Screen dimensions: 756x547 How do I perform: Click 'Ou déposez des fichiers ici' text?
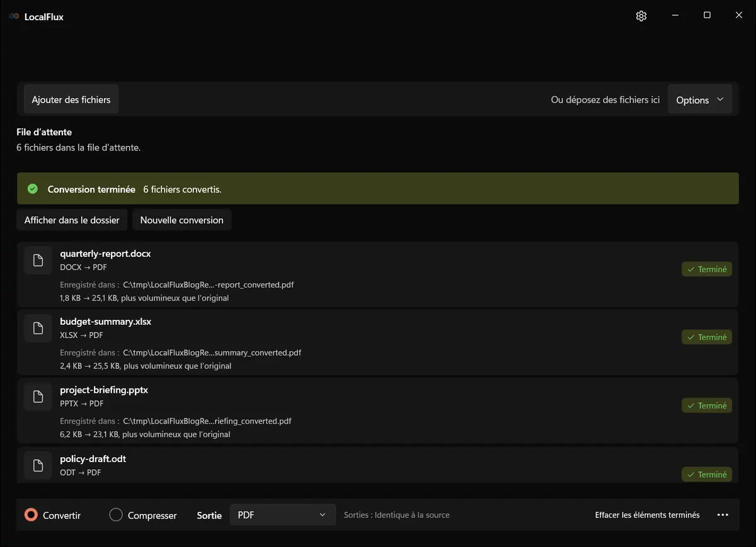tap(605, 100)
